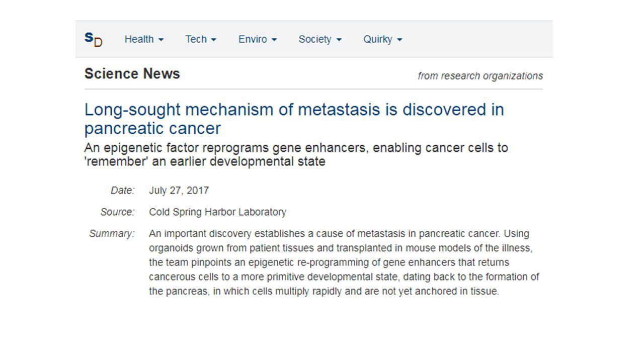Viewport: 644px width, 362px height.
Task: Click the epigenetic factor subtitle text
Action: click(x=296, y=155)
